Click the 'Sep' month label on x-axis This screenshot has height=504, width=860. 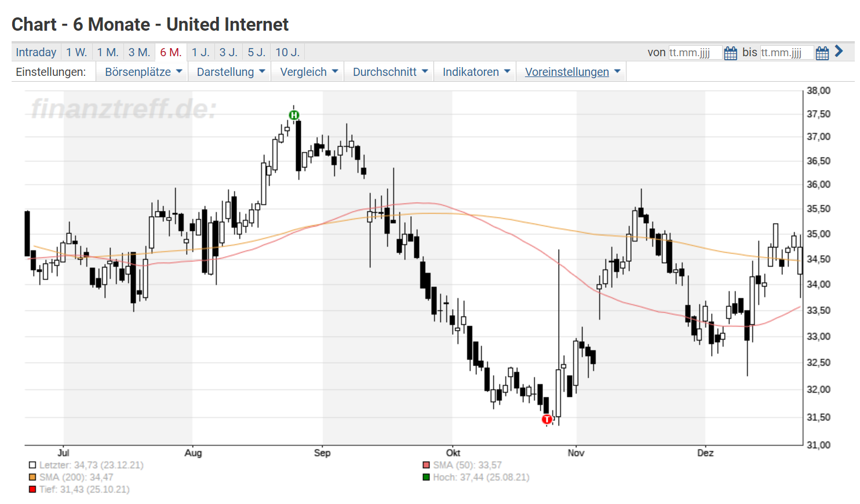coord(322,453)
